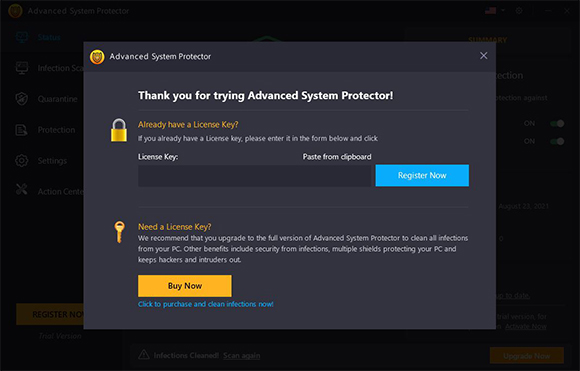Open the Action Center tools icon

21,189
